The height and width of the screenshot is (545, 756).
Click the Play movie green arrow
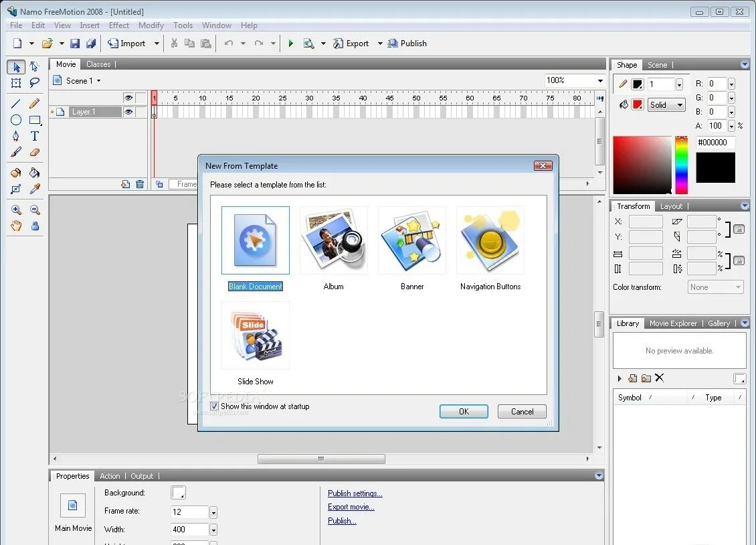290,44
